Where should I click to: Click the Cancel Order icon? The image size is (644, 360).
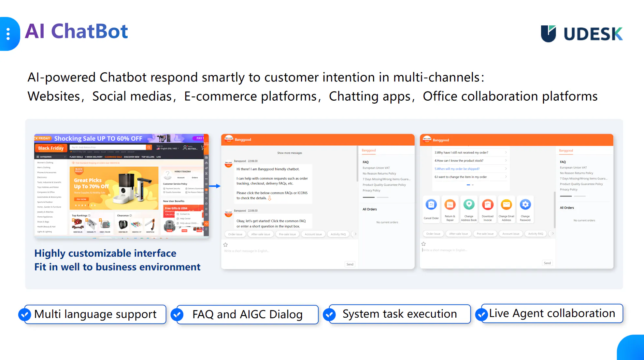point(431,205)
